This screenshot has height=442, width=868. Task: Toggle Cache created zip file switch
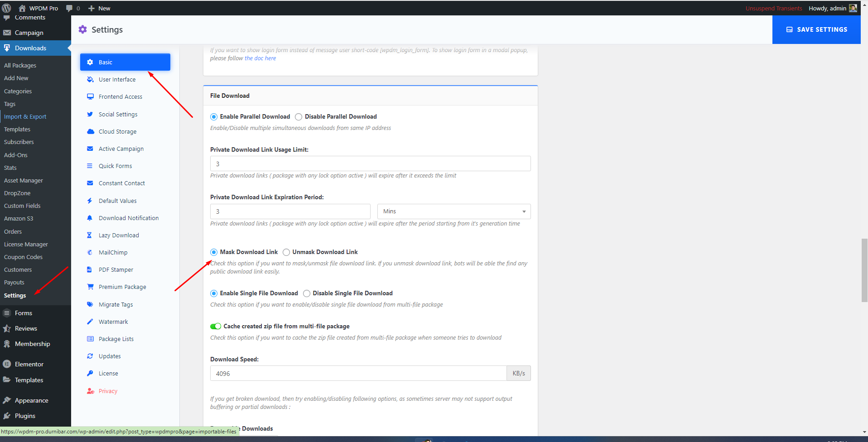click(x=216, y=327)
